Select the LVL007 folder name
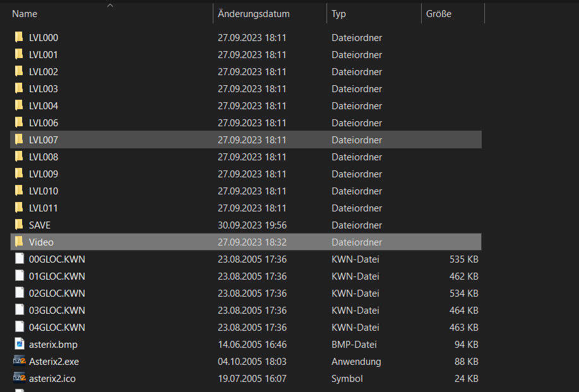This screenshot has width=579, height=392. 44,140
